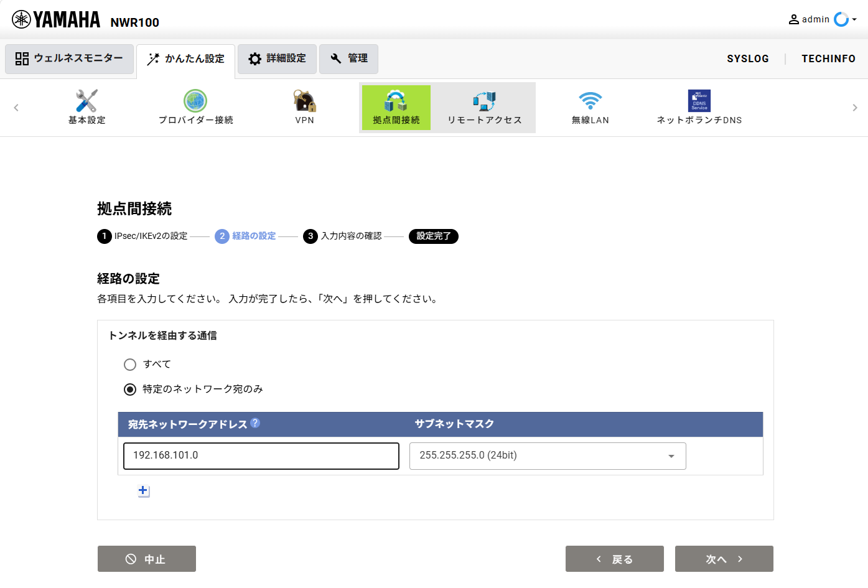Open the SYSLOG link

748,58
